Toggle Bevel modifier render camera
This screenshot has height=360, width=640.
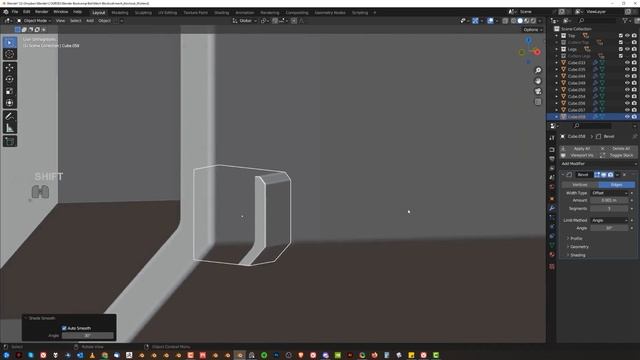[610, 175]
